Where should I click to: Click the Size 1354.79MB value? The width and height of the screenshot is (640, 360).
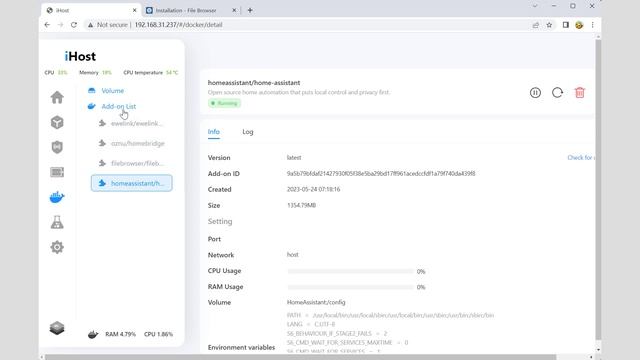coord(301,205)
